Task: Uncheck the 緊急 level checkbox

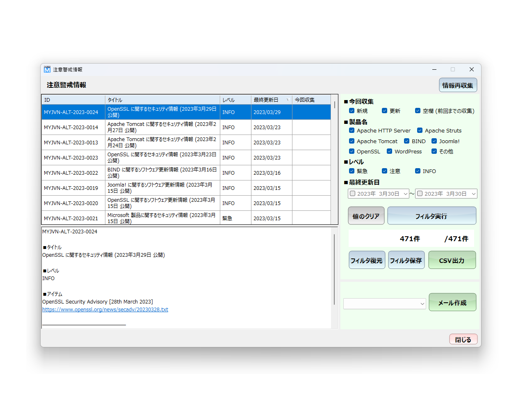Action: click(352, 171)
